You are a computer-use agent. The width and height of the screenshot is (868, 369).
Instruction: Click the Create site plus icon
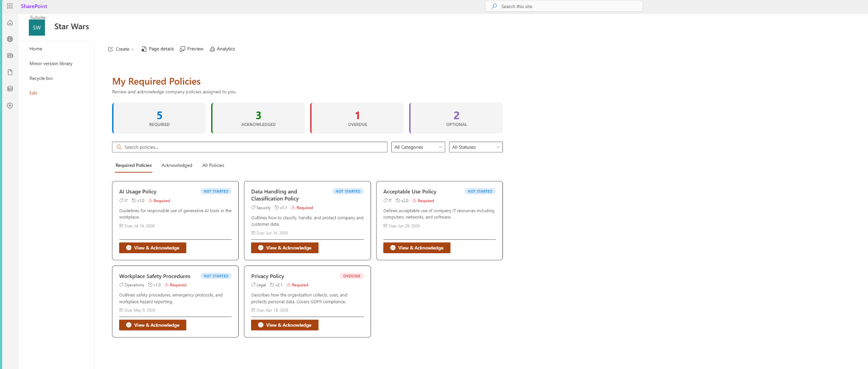point(10,106)
